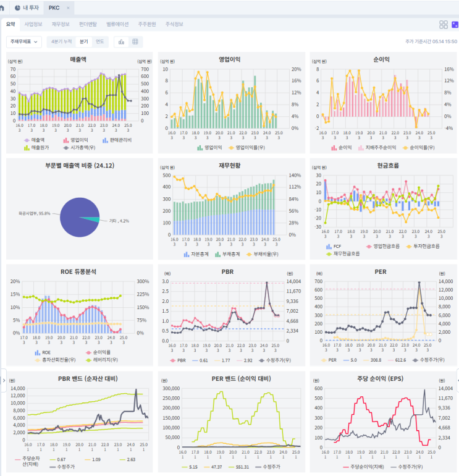Toggle 부채비율(우) legend item
The height and width of the screenshot is (476, 459).
tap(262, 254)
